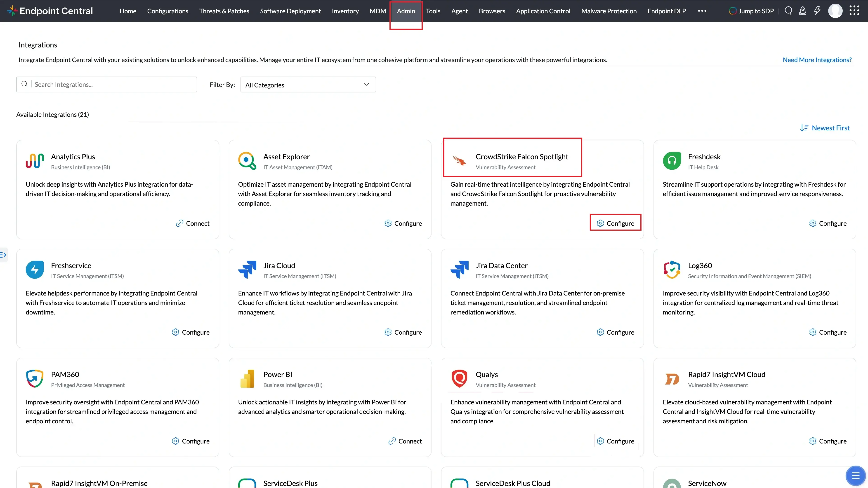Image resolution: width=868 pixels, height=488 pixels.
Task: Configure the Asset Explorer integration
Action: [x=403, y=223]
